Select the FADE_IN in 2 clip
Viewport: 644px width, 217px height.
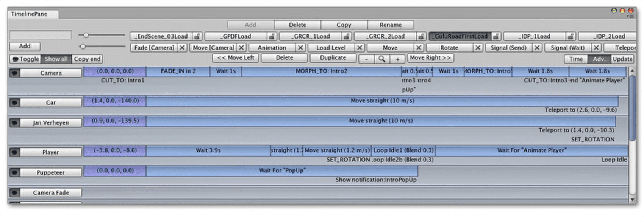[x=178, y=71]
